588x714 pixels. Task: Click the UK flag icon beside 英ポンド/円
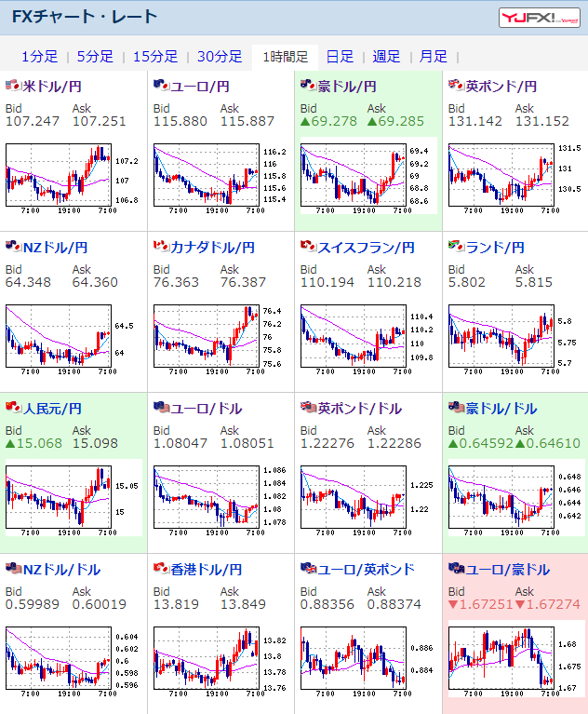tap(456, 85)
